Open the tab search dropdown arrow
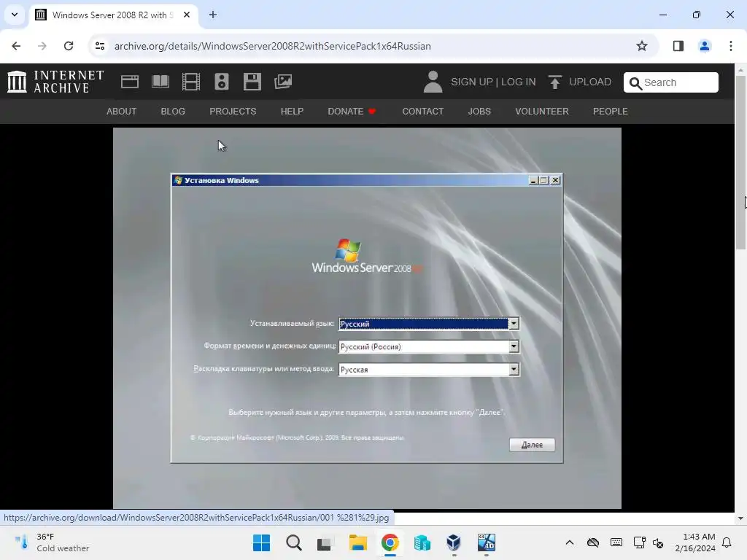The height and width of the screenshot is (560, 747). point(15,15)
